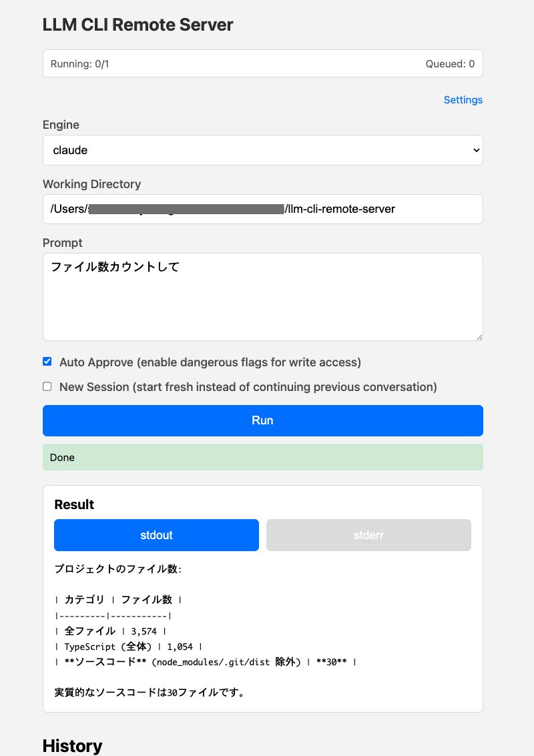Click the プロジェクトのファイル数 output line

[117, 569]
